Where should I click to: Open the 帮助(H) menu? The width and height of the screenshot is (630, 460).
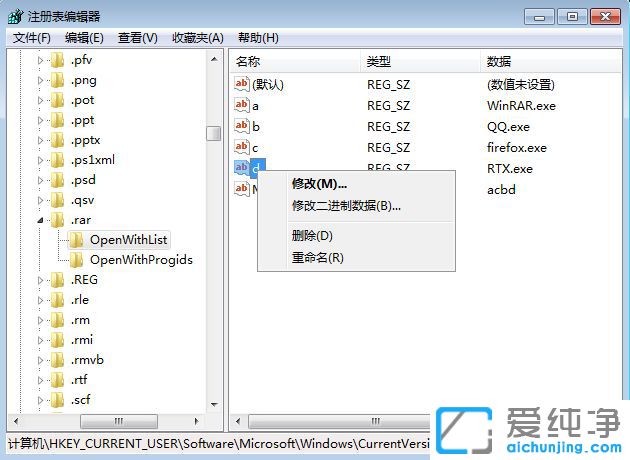(258, 38)
